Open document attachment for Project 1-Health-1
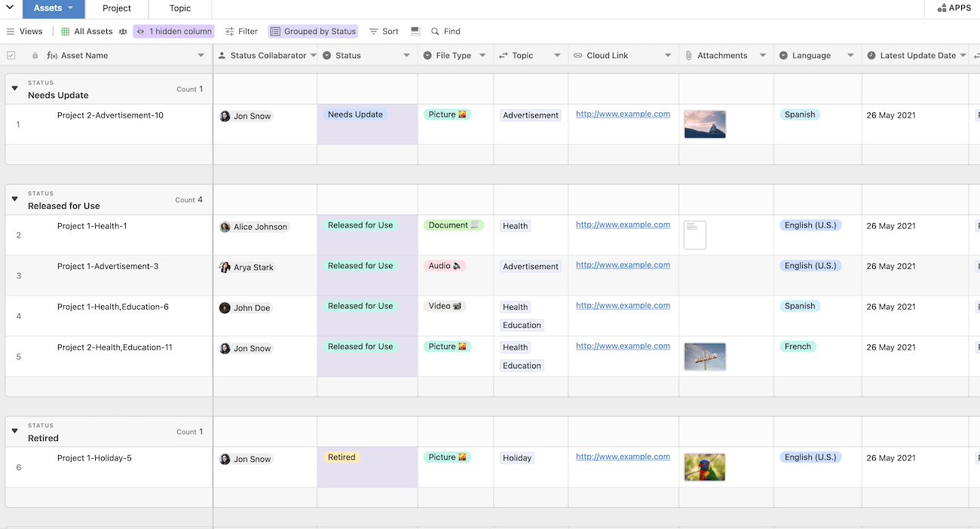 pos(695,235)
